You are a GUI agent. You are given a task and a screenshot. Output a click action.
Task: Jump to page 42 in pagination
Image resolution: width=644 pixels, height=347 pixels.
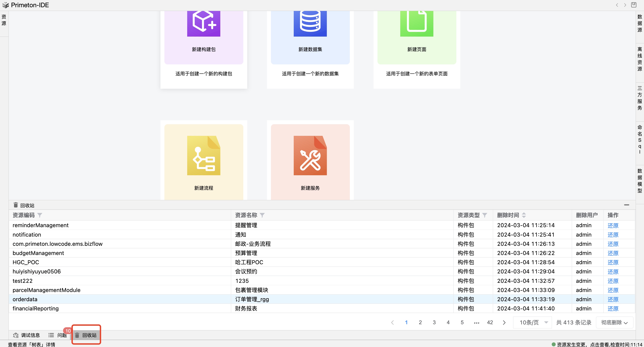(x=490, y=322)
